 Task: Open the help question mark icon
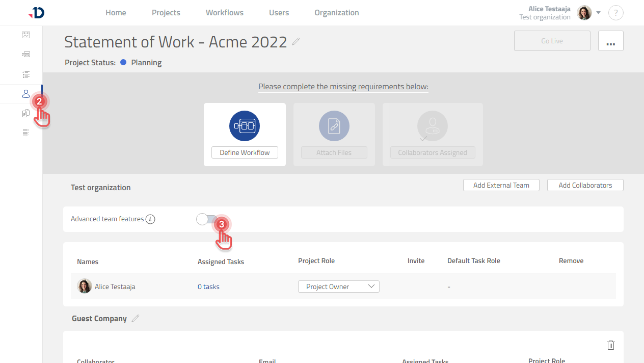[x=616, y=13]
